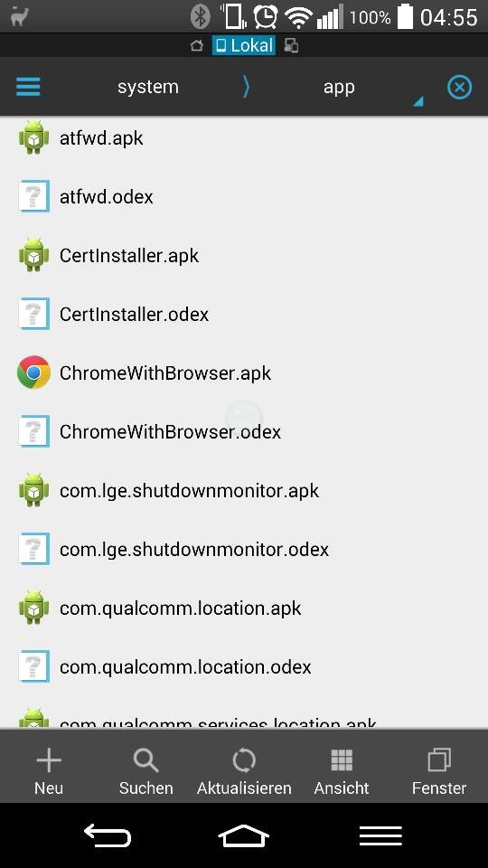Open CertInstaller.odex unknown file
Image resolution: width=488 pixels, height=868 pixels.
pos(244,314)
